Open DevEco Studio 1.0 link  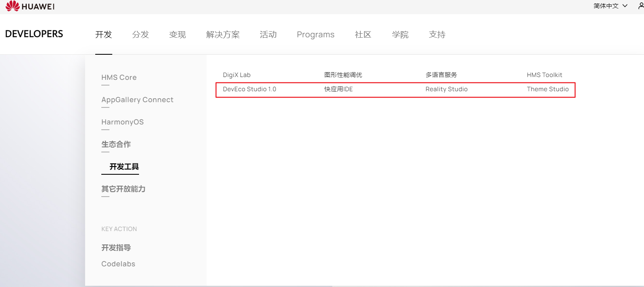[x=250, y=89]
